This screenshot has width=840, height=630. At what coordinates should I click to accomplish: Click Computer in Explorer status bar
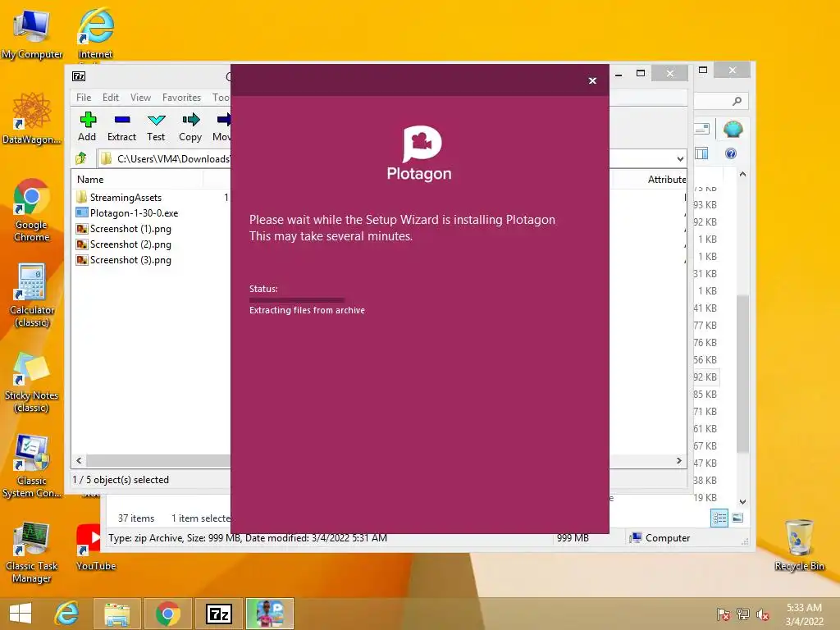point(660,538)
